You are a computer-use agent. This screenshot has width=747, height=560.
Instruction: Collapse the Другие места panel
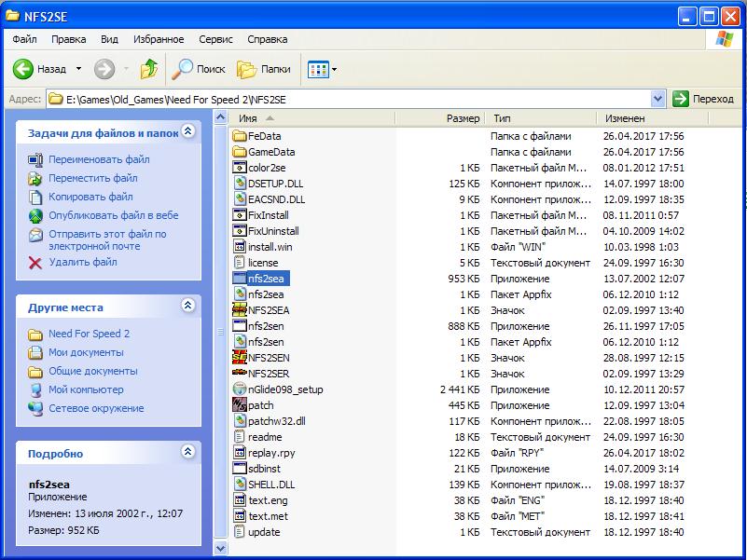tap(187, 307)
